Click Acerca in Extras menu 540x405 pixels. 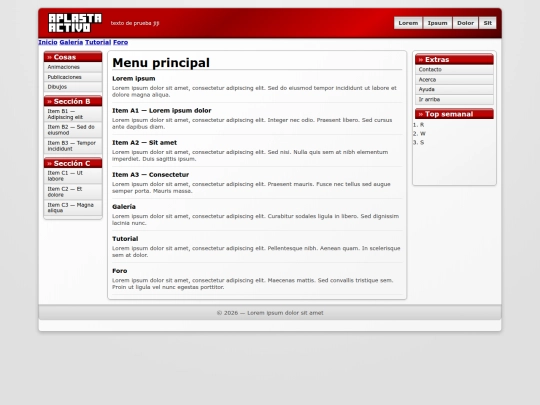pos(454,80)
